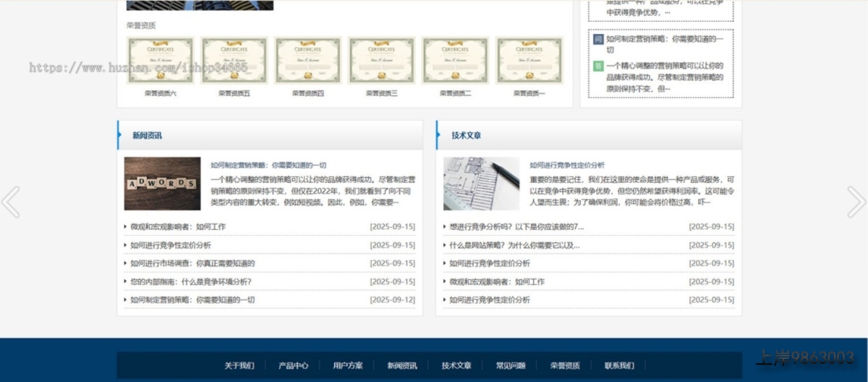Select 常见问题 in the footer menu
Screen dimensions: 868x382
tap(511, 365)
